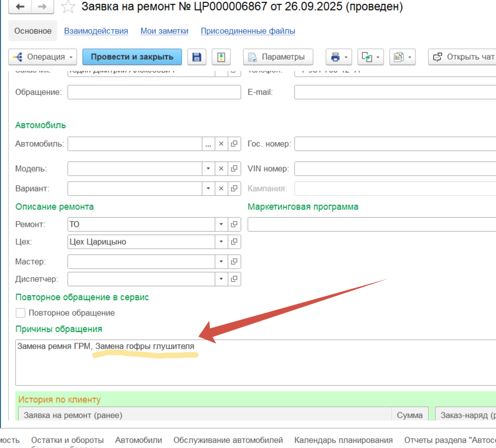The image size is (496, 448).
Task: Toggle the Повторное обращение checkbox
Action: pyautogui.click(x=20, y=313)
